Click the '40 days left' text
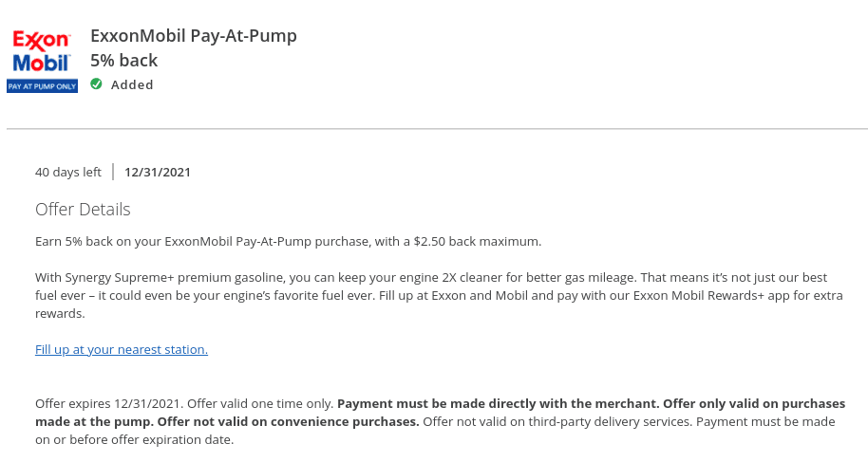The height and width of the screenshot is (462, 868). coord(68,172)
